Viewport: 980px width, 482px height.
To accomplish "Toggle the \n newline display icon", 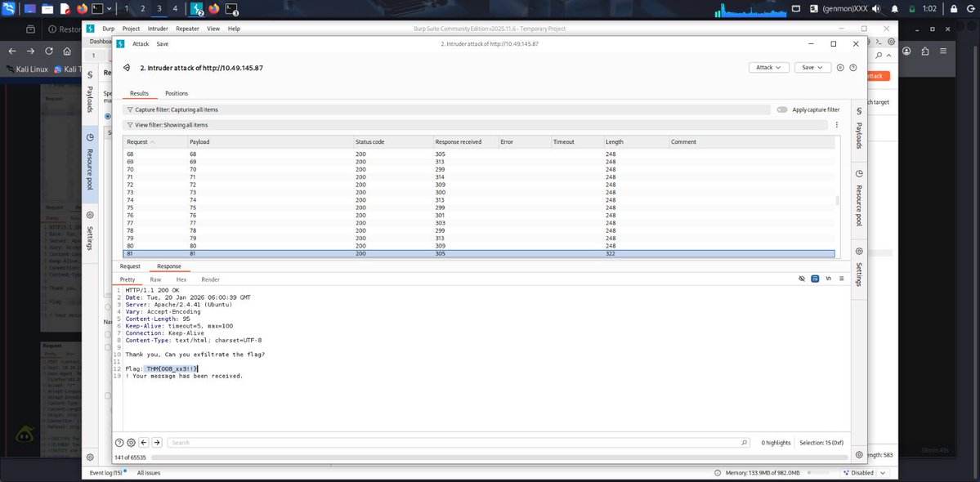I will 829,279.
